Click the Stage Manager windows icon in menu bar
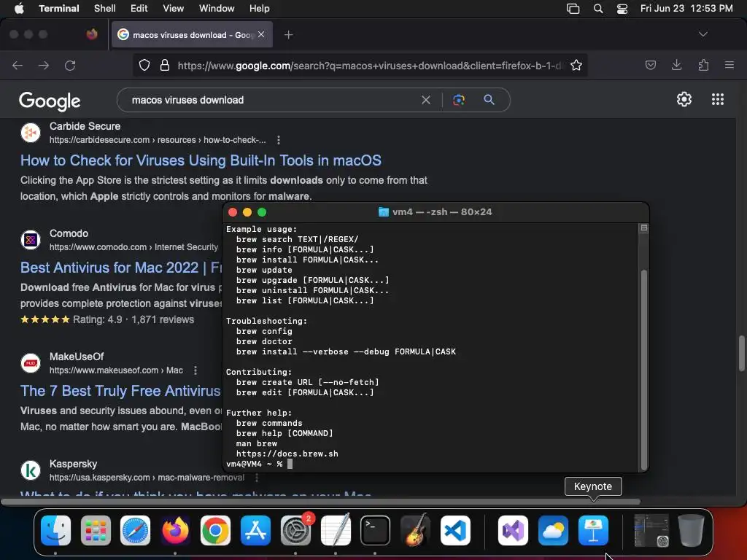747x560 pixels. pos(573,9)
